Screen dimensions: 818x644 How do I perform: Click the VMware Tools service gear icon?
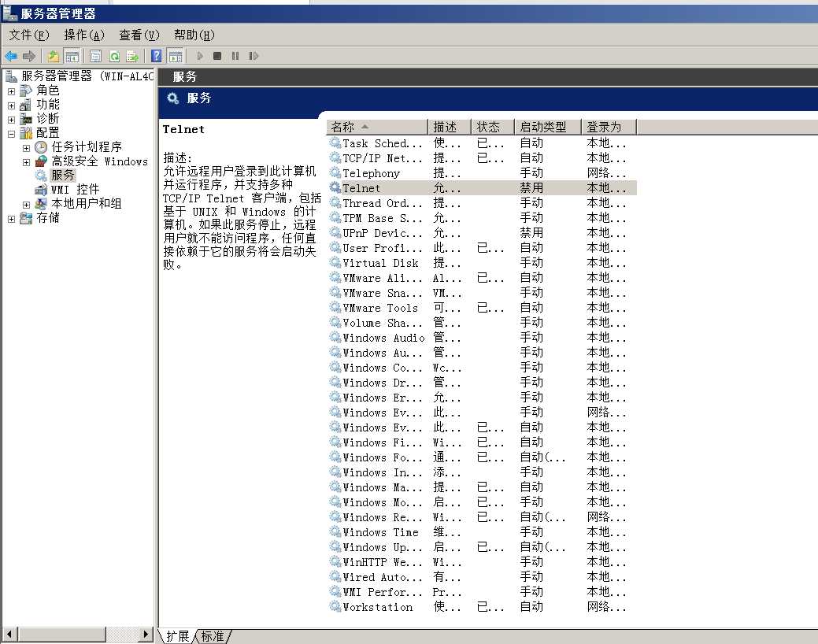pyautogui.click(x=335, y=307)
